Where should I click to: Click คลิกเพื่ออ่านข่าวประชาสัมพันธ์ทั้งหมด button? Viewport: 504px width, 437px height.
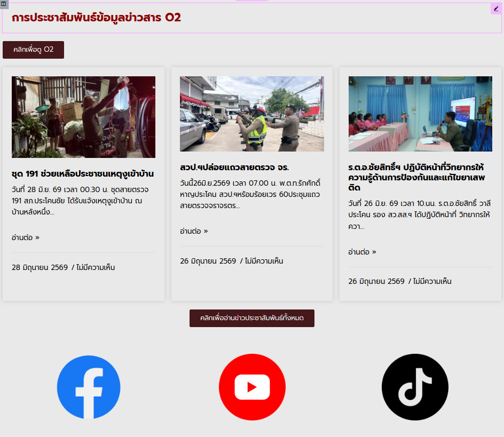[x=252, y=318]
